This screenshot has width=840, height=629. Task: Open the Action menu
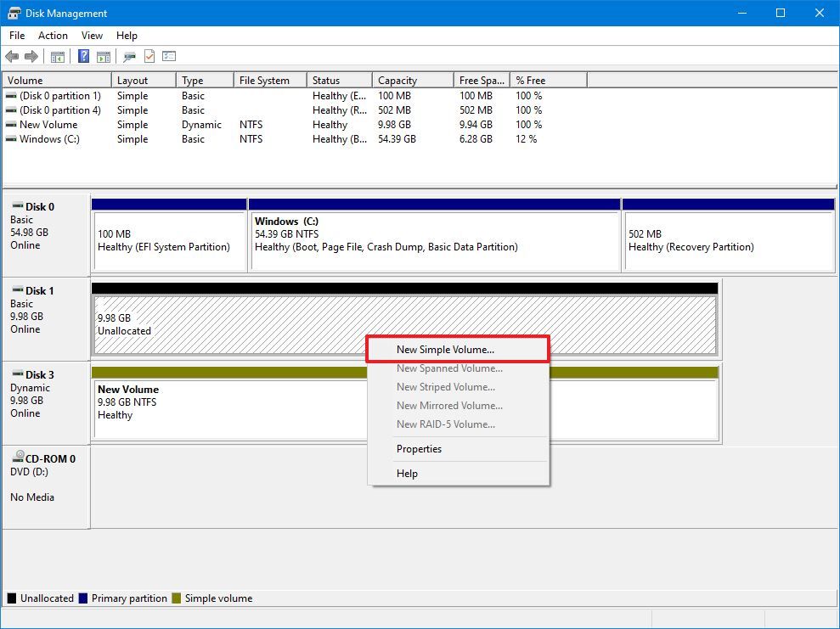click(x=53, y=36)
